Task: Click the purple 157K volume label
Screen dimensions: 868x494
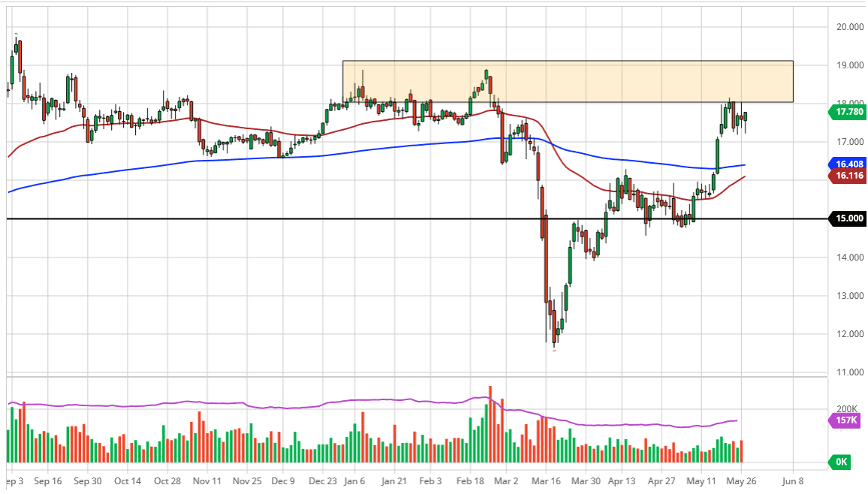Action: [845, 420]
